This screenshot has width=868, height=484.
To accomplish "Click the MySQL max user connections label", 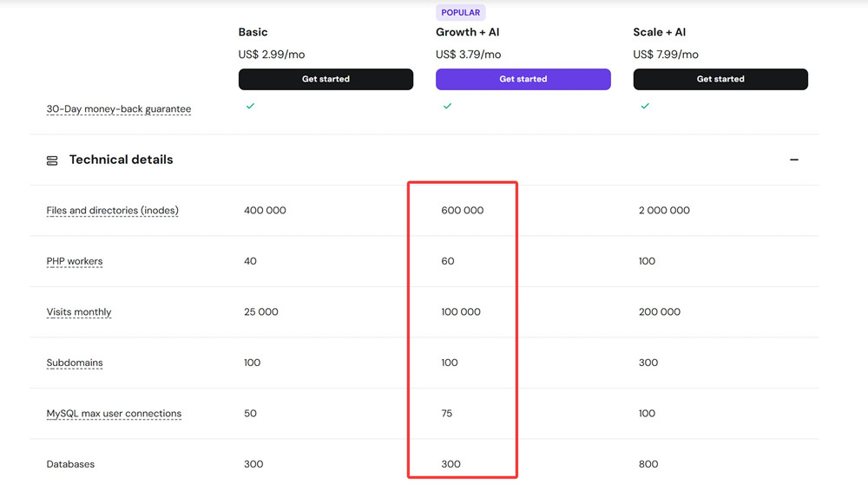I will pos(114,413).
